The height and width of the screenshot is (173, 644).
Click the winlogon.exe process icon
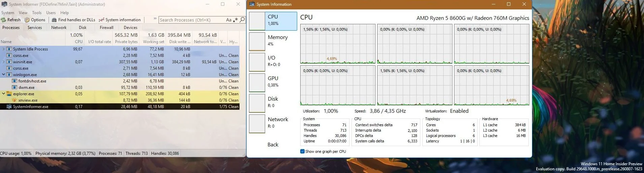9,75
